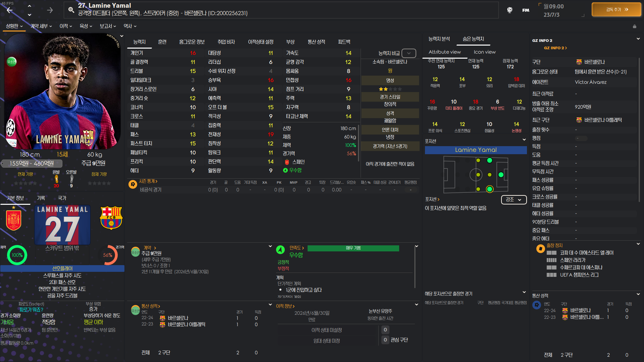
Task: Click the forward arrow navigation icon
Action: (50, 10)
